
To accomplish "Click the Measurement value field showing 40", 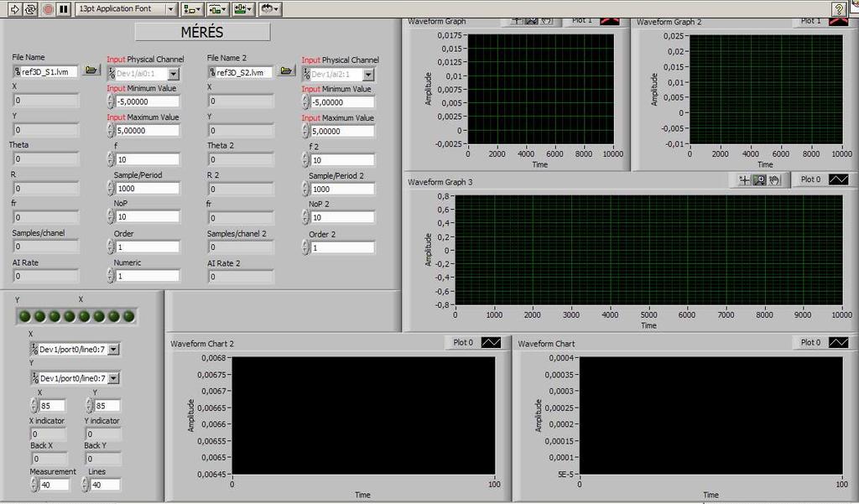I will (55, 485).
